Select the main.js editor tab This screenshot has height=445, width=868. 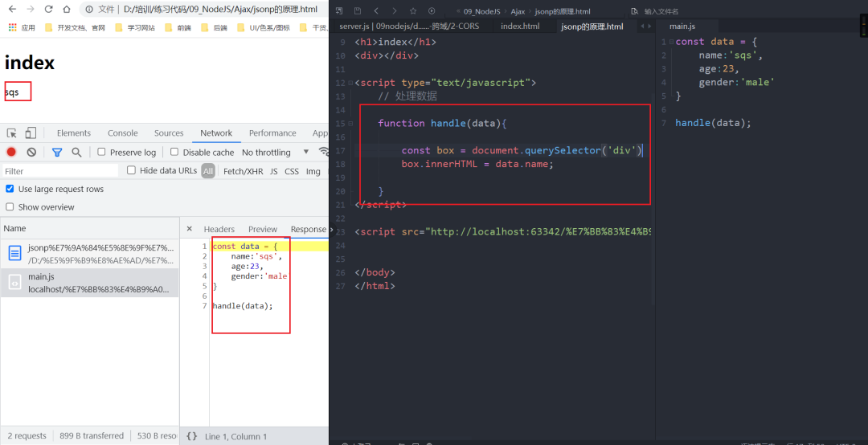pyautogui.click(x=682, y=26)
